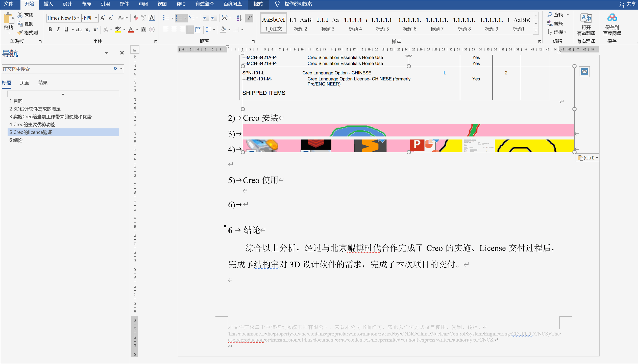Click the superscript X² icon
This screenshot has height=364, width=638.
pos(95,30)
